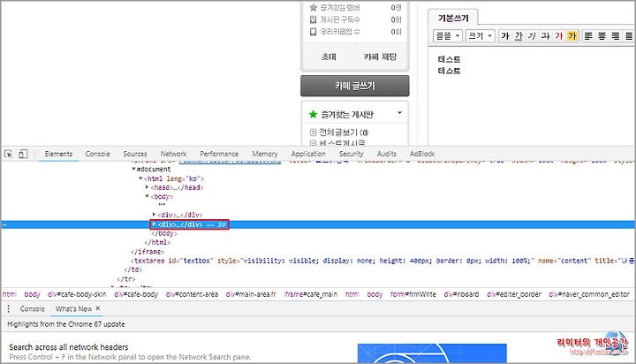Click the blue What's New preview image
This screenshot has height=364, width=636.
(432, 353)
